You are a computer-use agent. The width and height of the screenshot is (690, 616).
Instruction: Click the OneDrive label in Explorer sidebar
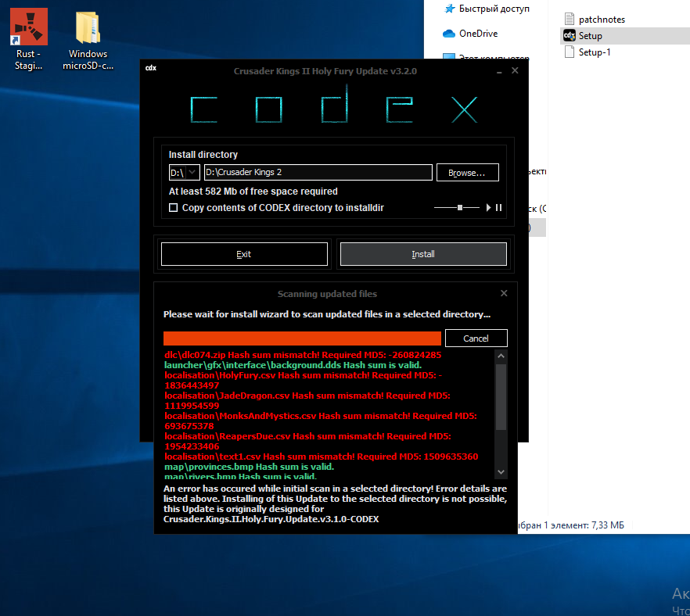pos(478,34)
